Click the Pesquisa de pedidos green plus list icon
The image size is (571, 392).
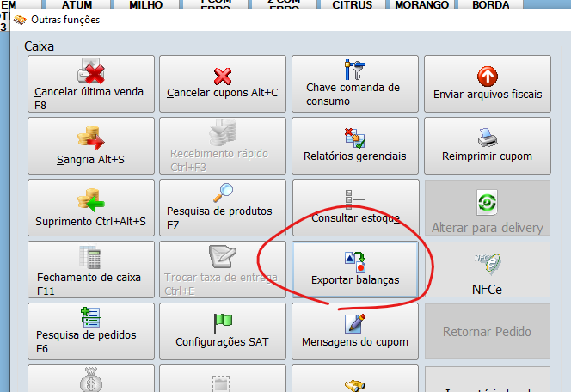pyautogui.click(x=90, y=317)
